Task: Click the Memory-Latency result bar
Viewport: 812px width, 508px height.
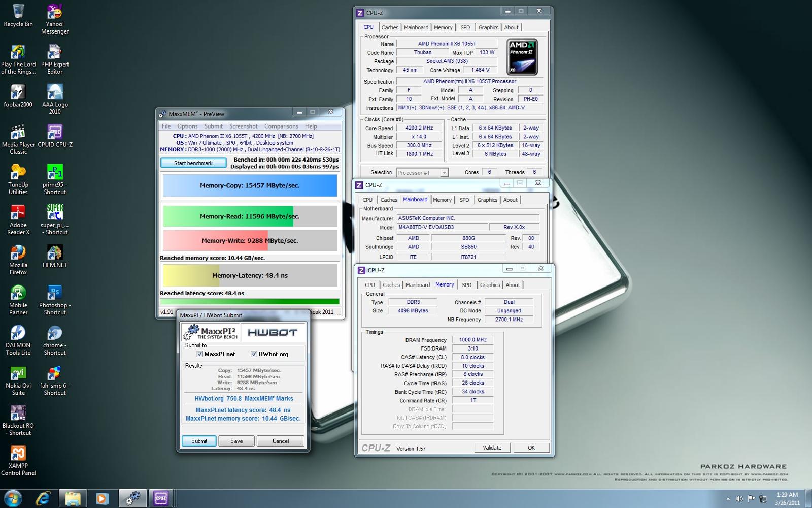Action: pos(250,276)
